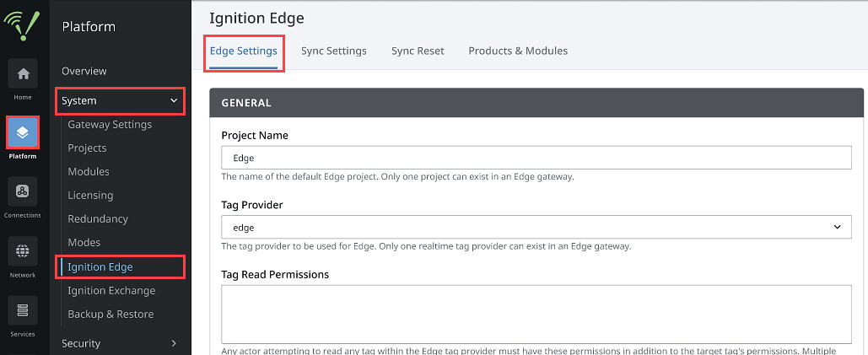Open Gateway Settings
The width and height of the screenshot is (868, 355).
pyautogui.click(x=110, y=125)
